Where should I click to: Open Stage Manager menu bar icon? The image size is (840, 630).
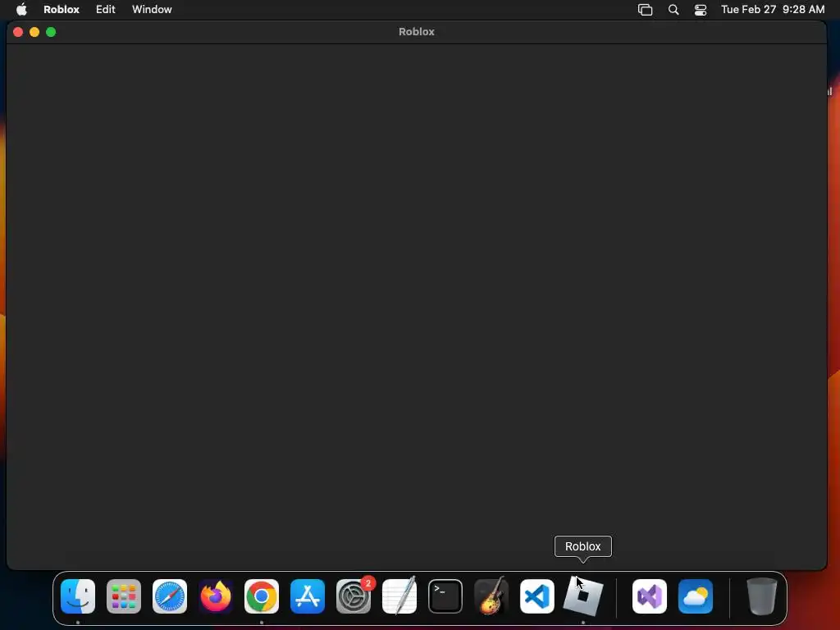tap(645, 10)
